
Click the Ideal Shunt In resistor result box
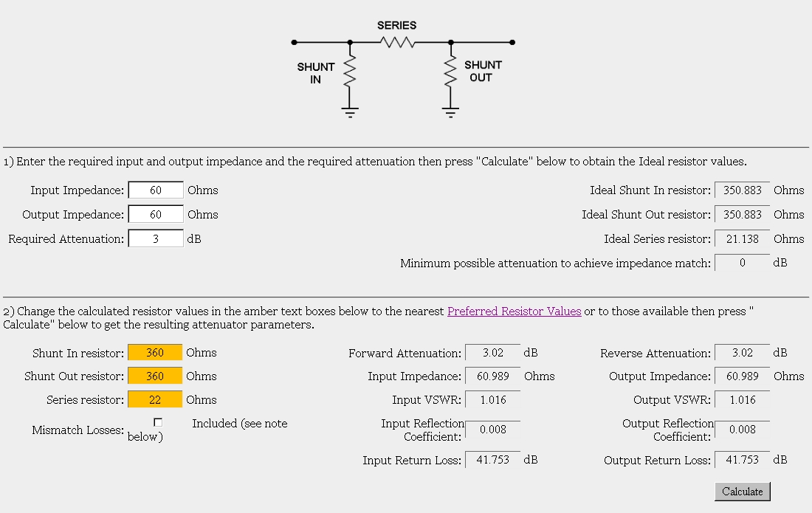(742, 190)
